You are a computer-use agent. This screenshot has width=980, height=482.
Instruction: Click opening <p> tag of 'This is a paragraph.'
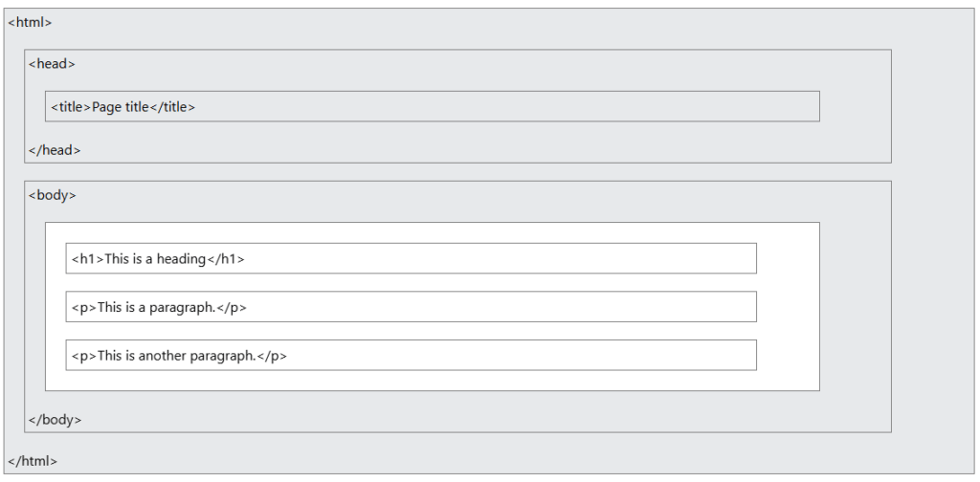(84, 307)
